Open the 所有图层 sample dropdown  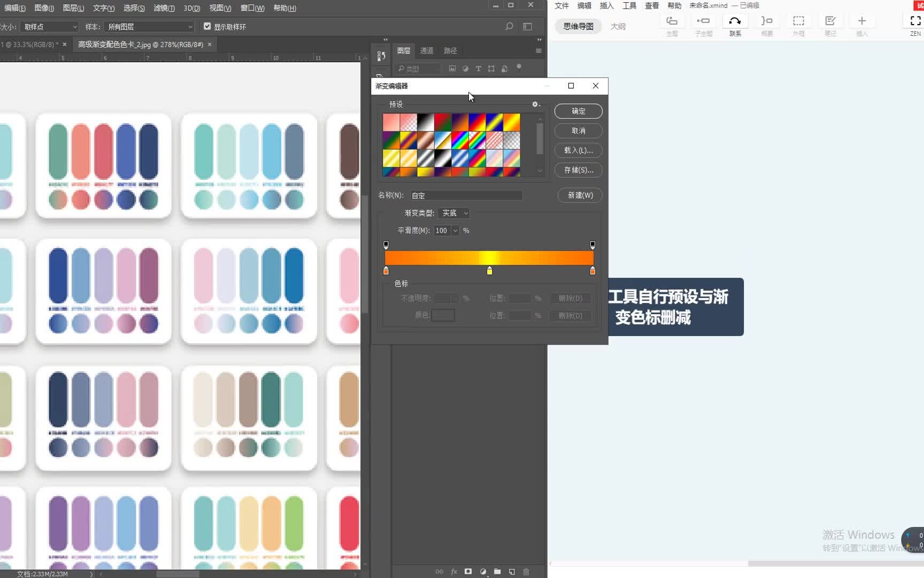(x=149, y=26)
